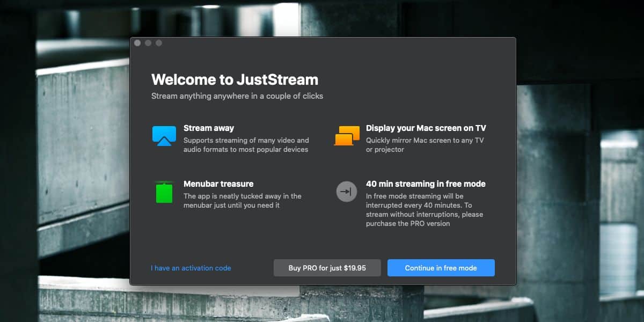The width and height of the screenshot is (644, 322).
Task: Select the 'Menubar treasure' feature title
Action: 218,184
